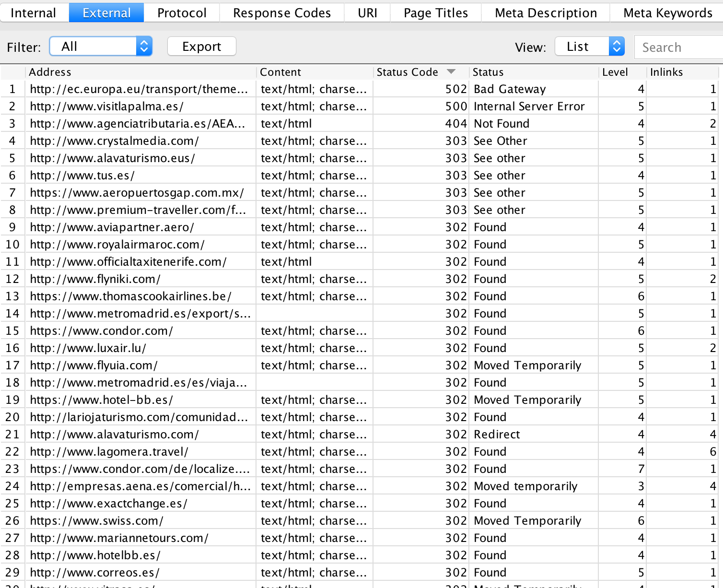Select the www.crystalmedia.com address
The height and width of the screenshot is (588, 723).
(x=114, y=141)
